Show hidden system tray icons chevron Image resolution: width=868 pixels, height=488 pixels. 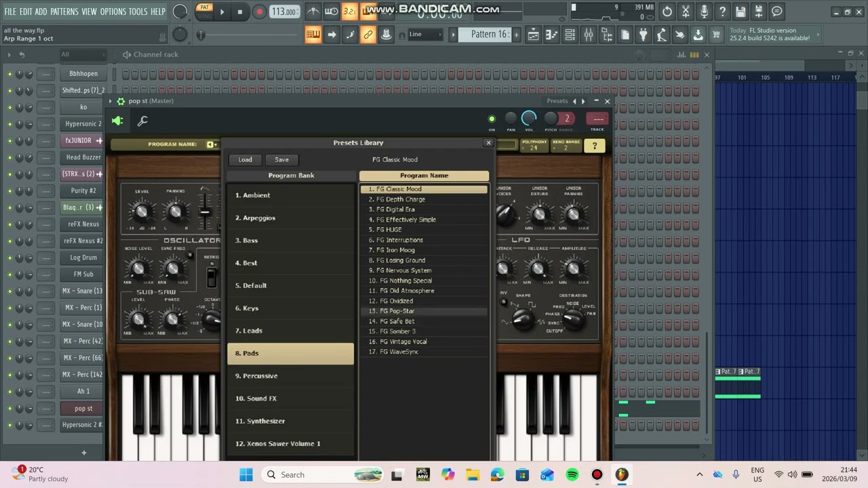pyautogui.click(x=700, y=474)
